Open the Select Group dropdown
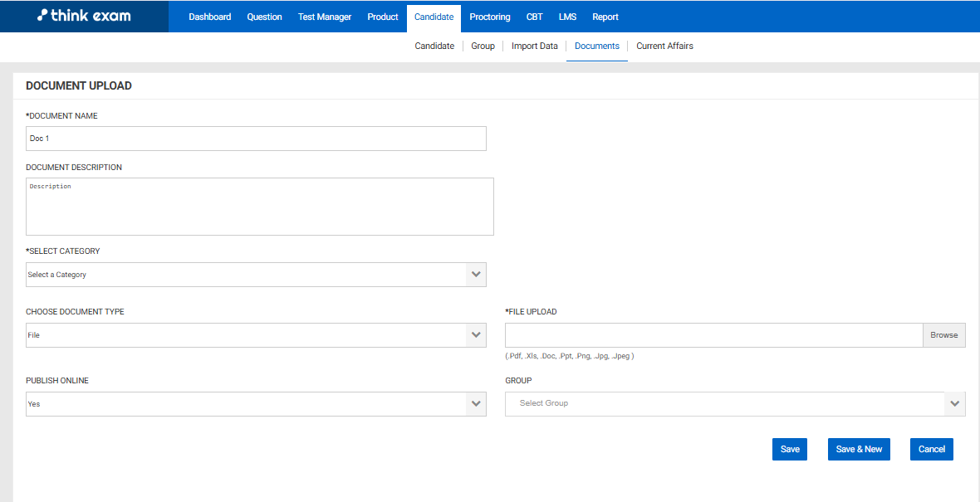This screenshot has height=502, width=980. 734,404
